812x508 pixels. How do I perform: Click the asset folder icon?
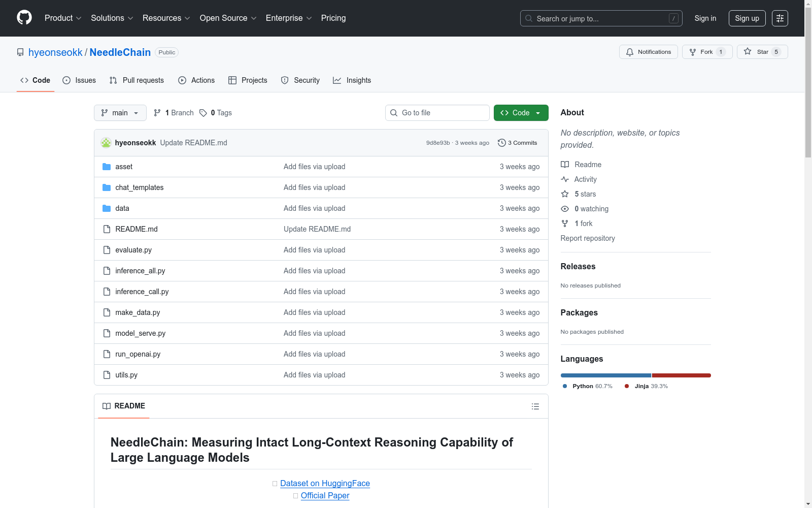107,167
